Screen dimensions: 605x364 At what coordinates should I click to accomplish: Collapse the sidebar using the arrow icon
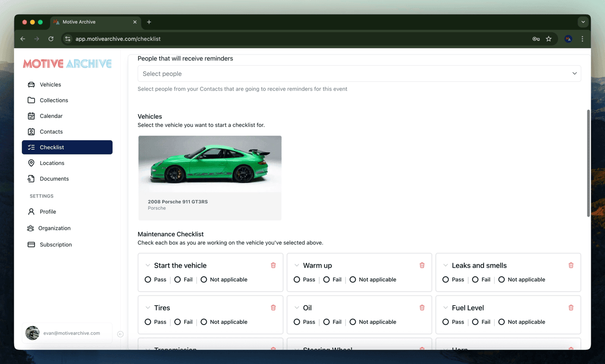point(121,334)
